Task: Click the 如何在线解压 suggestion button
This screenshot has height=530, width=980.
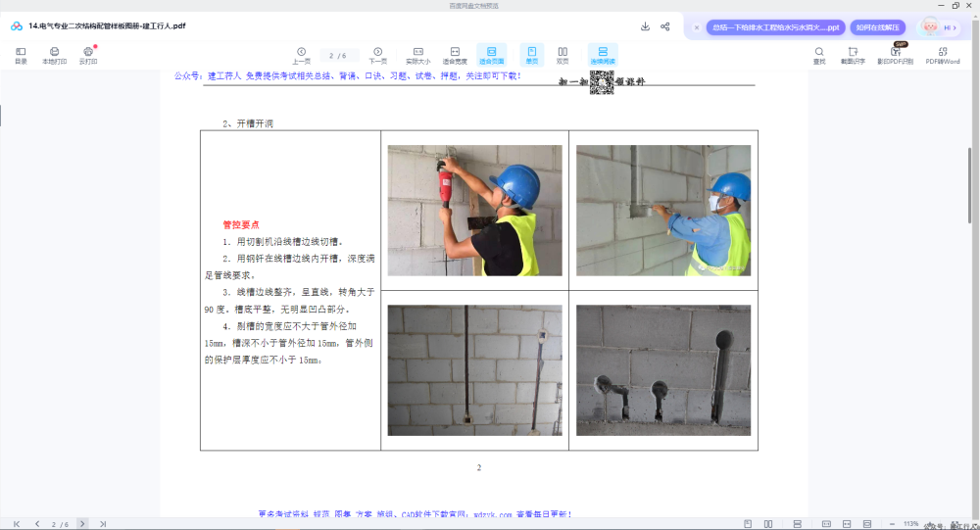Action: point(877,27)
